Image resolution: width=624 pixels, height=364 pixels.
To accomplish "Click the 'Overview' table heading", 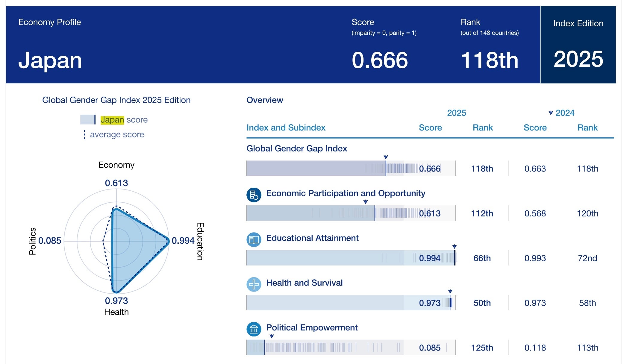I will coord(265,100).
